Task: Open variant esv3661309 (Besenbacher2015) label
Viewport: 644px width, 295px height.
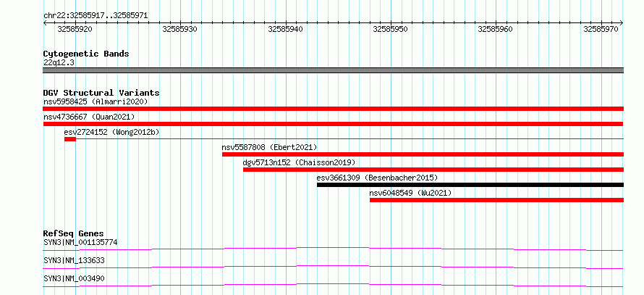Action: click(378, 178)
